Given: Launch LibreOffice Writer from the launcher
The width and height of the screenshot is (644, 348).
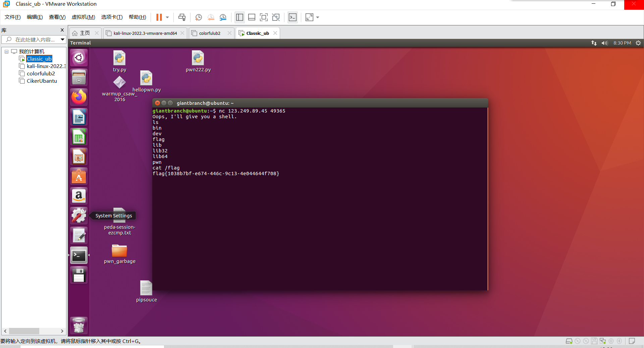Looking at the screenshot, I should (x=79, y=117).
